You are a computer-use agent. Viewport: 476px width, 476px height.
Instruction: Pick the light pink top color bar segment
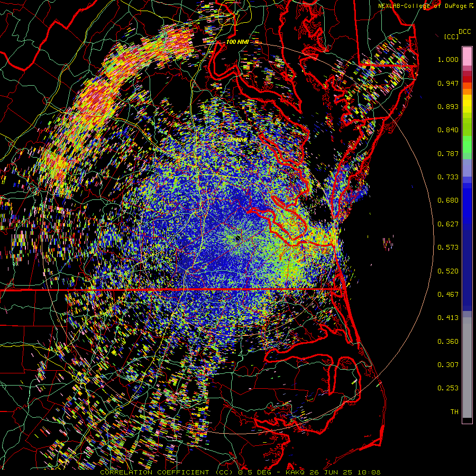[467, 56]
